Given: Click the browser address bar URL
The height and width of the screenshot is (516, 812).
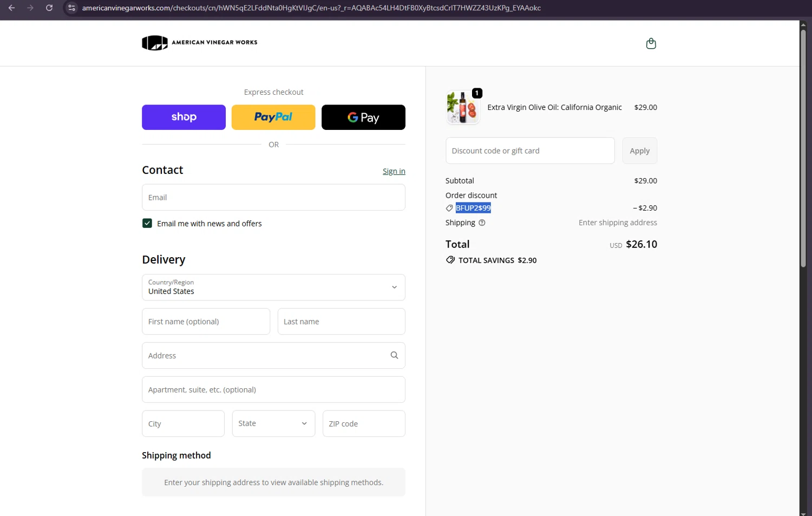Looking at the screenshot, I should pos(311,8).
